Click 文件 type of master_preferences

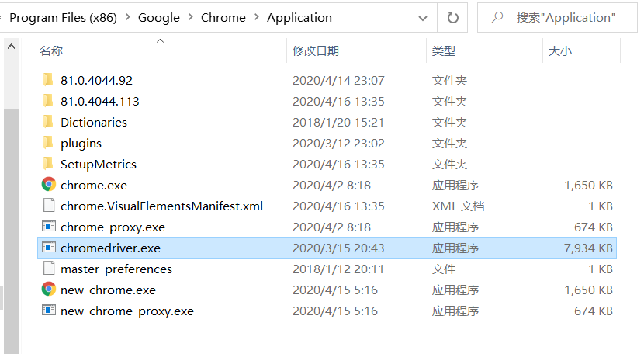point(444,269)
